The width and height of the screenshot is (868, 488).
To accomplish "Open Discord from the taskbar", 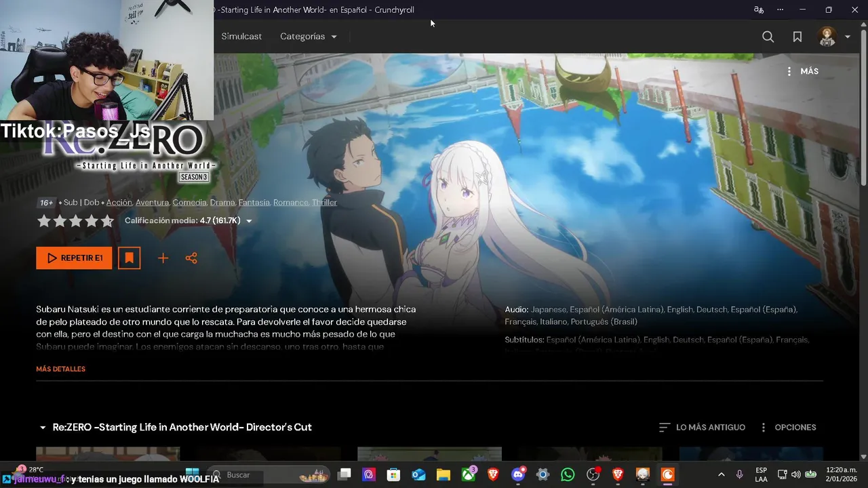I will click(x=518, y=474).
